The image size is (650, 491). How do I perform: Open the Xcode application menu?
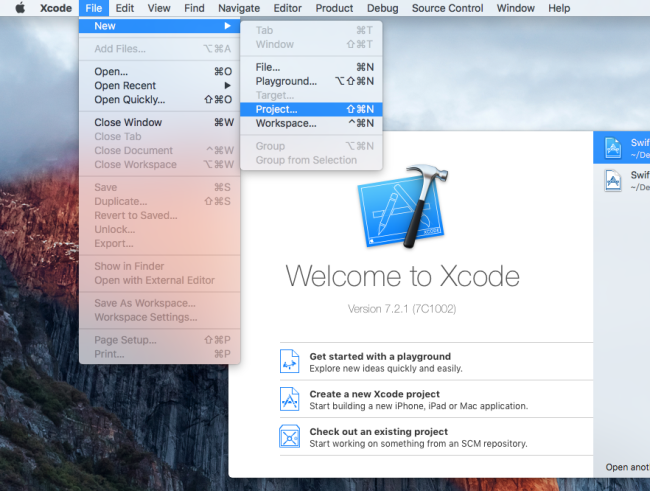56,8
